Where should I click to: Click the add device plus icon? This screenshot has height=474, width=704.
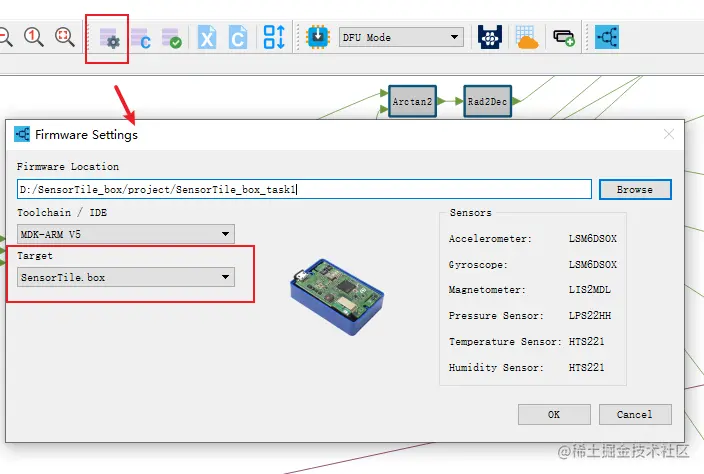point(564,38)
